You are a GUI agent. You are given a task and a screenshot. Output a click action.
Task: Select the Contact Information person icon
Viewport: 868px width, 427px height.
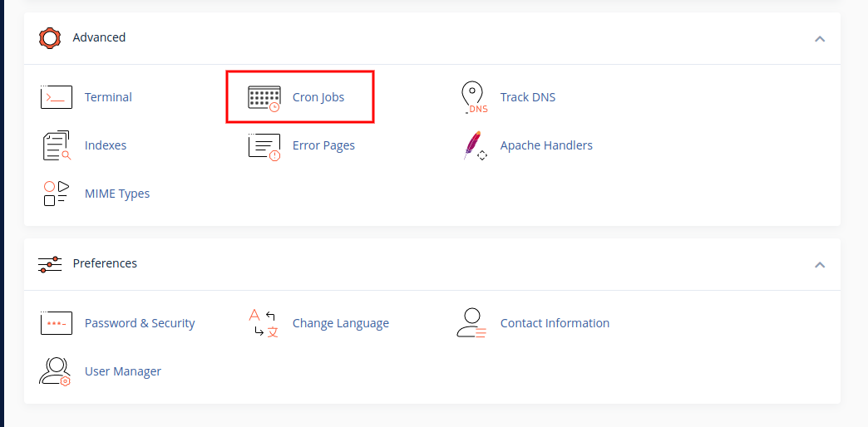(x=472, y=323)
